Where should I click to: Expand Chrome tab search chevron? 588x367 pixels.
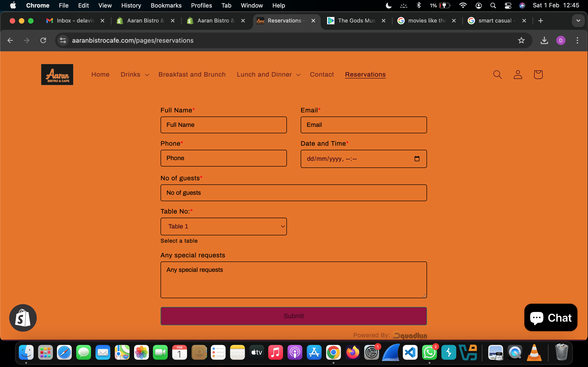tap(578, 21)
